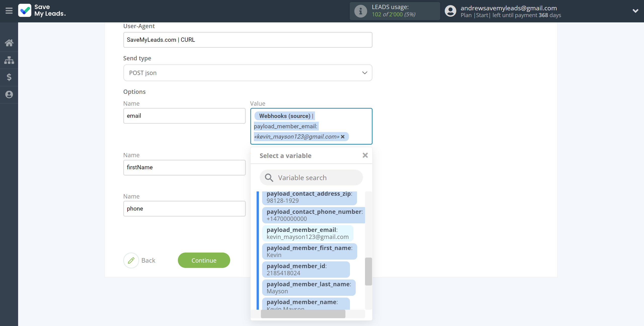Image resolution: width=644 pixels, height=326 pixels.
Task: Open the billing dollar sidebar icon
Action: coord(9,77)
